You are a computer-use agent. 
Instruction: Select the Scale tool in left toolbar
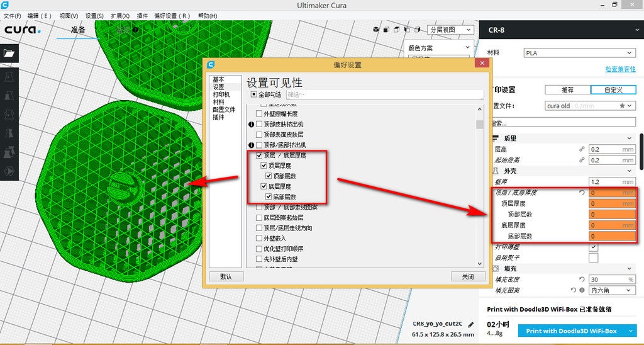pos(9,96)
